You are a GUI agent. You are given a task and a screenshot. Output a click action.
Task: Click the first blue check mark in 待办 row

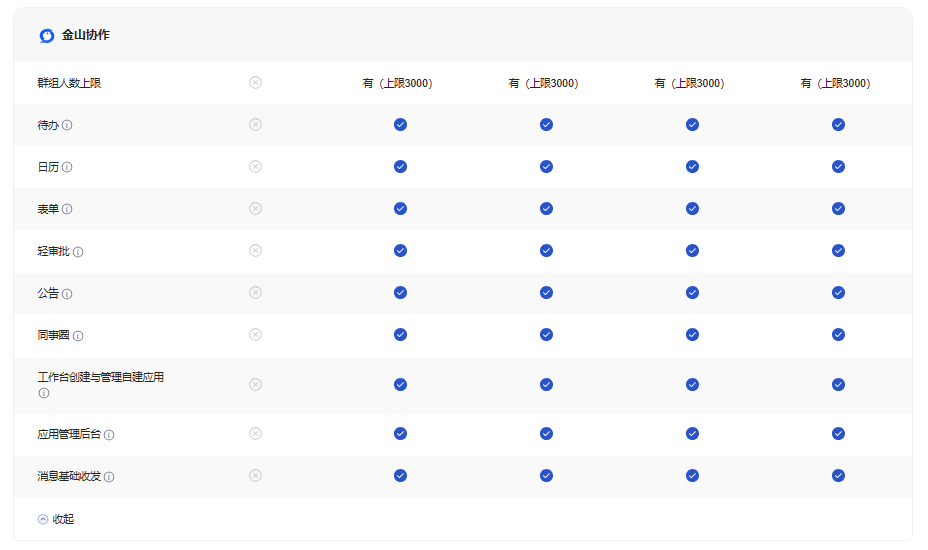401,124
